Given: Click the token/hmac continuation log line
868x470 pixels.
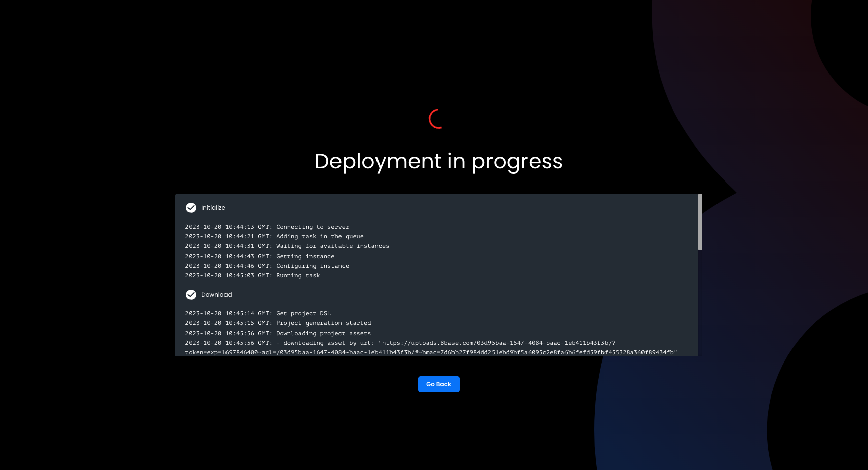Looking at the screenshot, I should pyautogui.click(x=431, y=352).
